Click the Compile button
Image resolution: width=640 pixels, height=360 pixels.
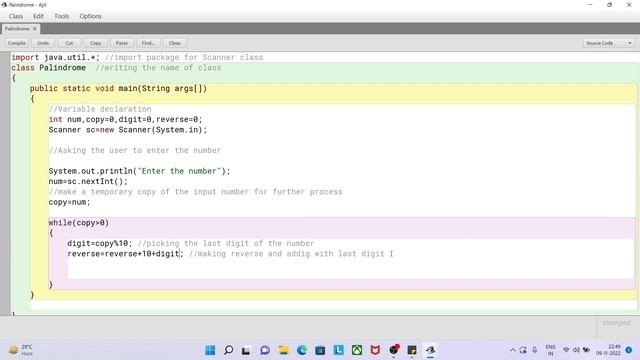[x=16, y=43]
